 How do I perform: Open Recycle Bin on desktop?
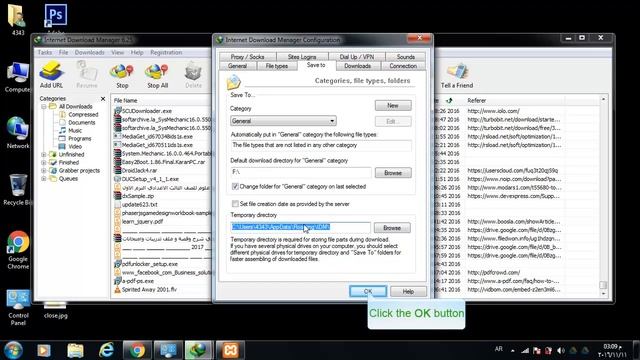click(18, 189)
